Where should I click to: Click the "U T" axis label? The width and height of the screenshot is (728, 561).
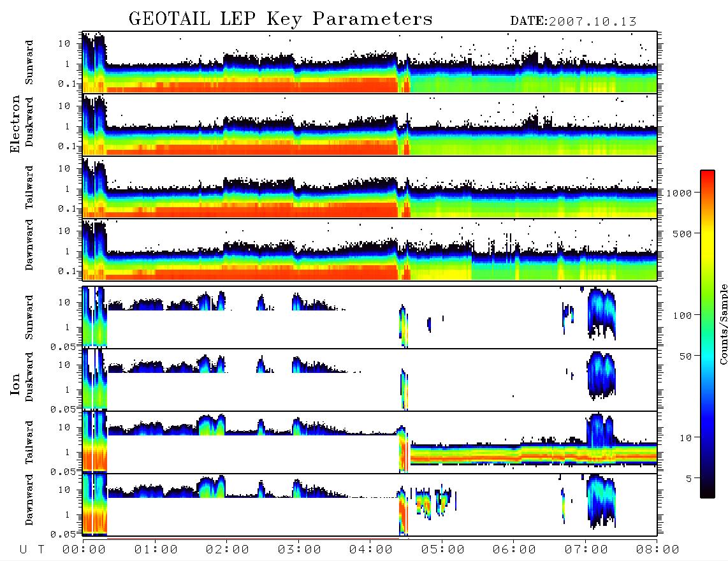click(32, 550)
